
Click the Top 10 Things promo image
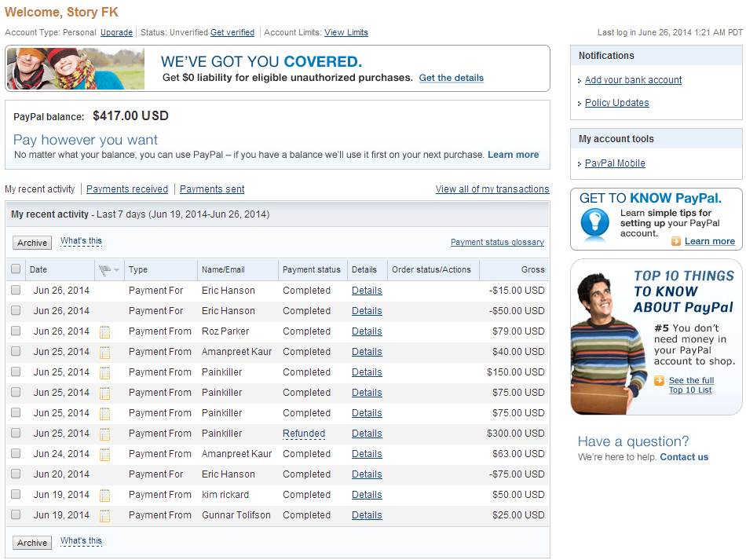(656, 337)
